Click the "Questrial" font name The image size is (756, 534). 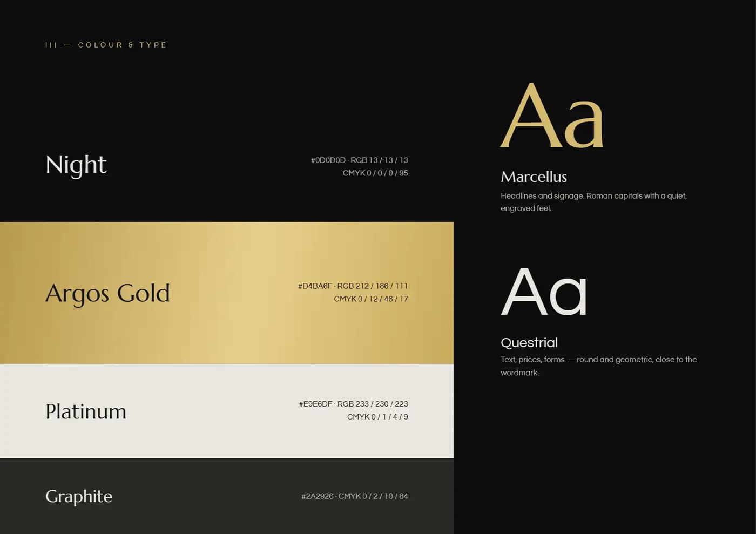coord(529,343)
